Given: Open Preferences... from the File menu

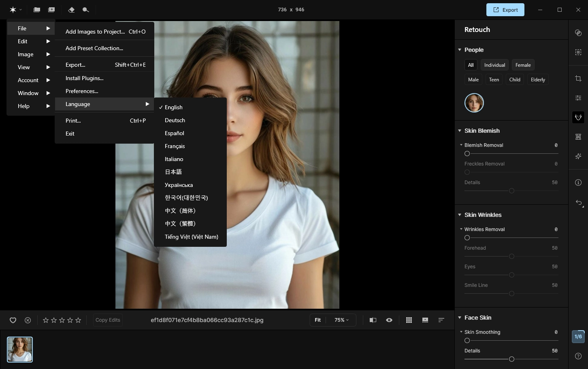Looking at the screenshot, I should (x=82, y=91).
